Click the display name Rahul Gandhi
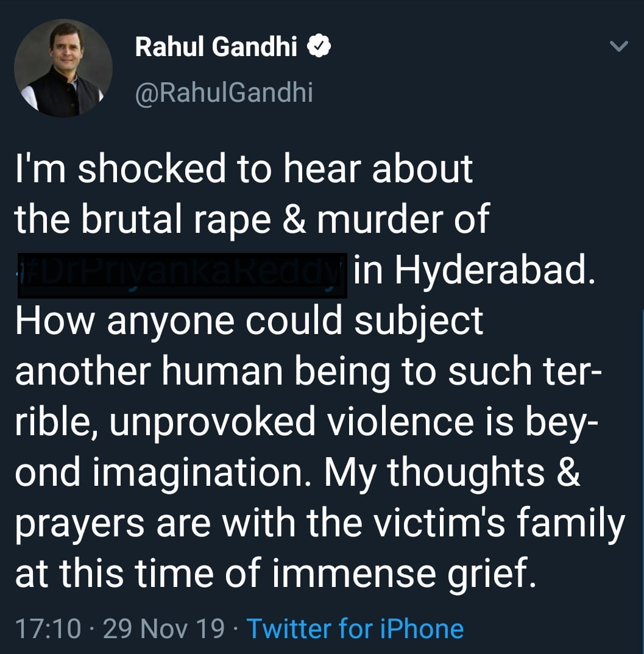Image resolution: width=644 pixels, height=654 pixels. point(216,47)
